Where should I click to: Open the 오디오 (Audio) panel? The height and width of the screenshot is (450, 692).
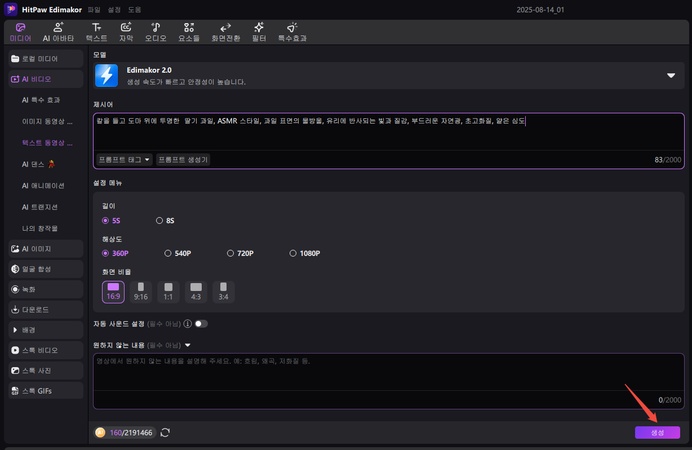coord(156,32)
